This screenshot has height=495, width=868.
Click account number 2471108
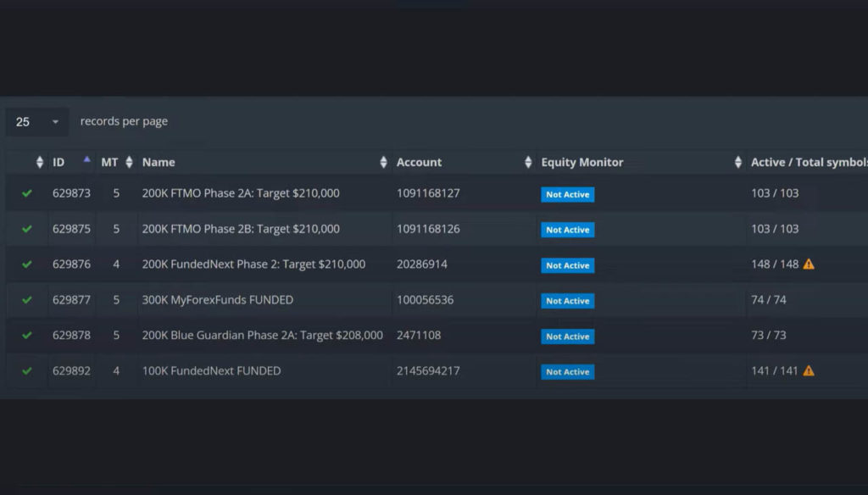coord(419,335)
